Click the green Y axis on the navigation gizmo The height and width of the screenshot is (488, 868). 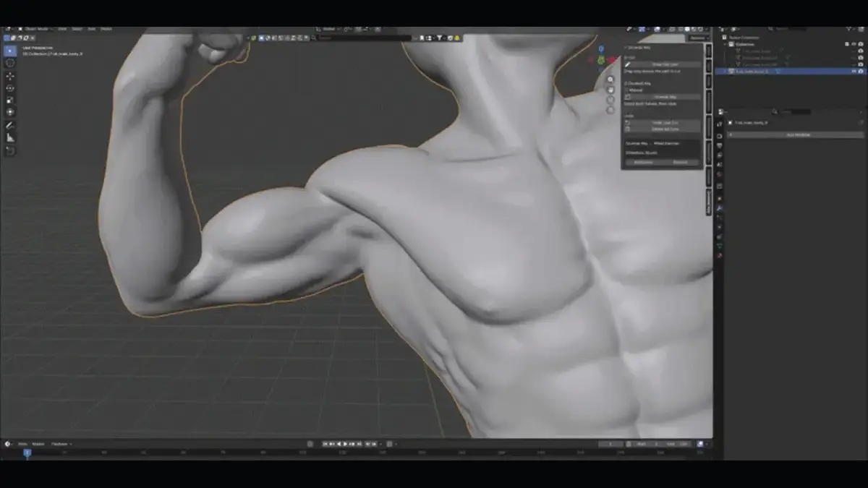click(x=601, y=59)
